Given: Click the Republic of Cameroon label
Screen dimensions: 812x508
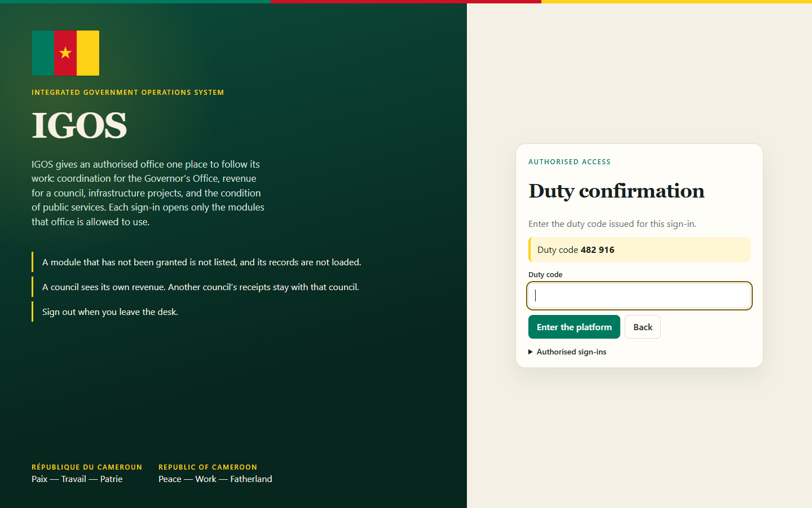Looking at the screenshot, I should (208, 467).
